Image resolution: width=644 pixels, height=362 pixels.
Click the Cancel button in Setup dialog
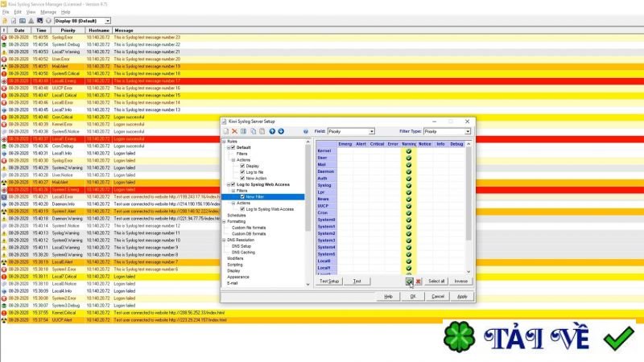tap(437, 296)
